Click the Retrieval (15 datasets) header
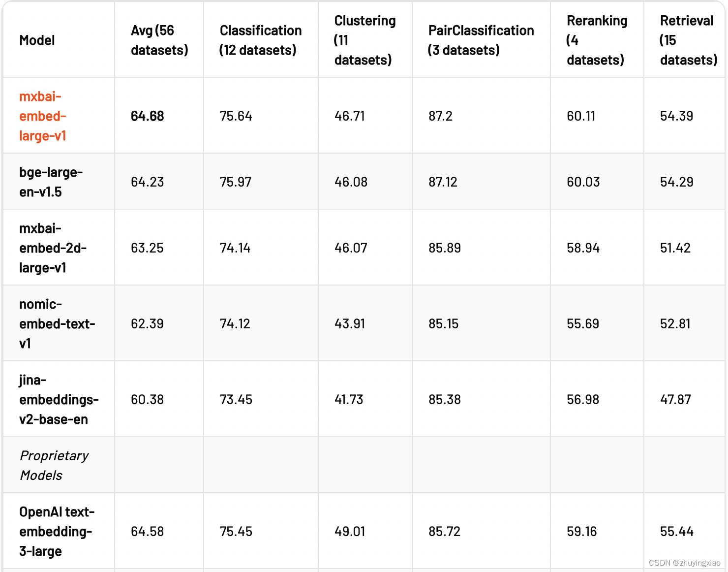 [x=688, y=40]
